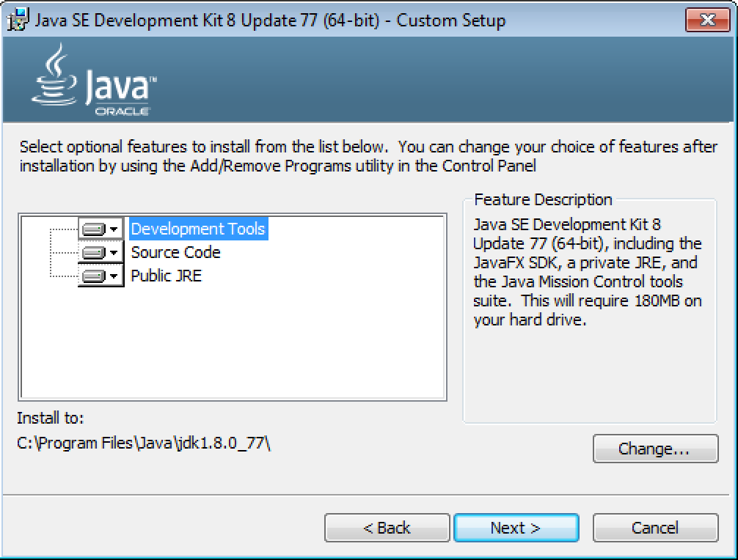The height and width of the screenshot is (560, 738).
Task: Go back with the < Back button
Action: click(x=387, y=528)
